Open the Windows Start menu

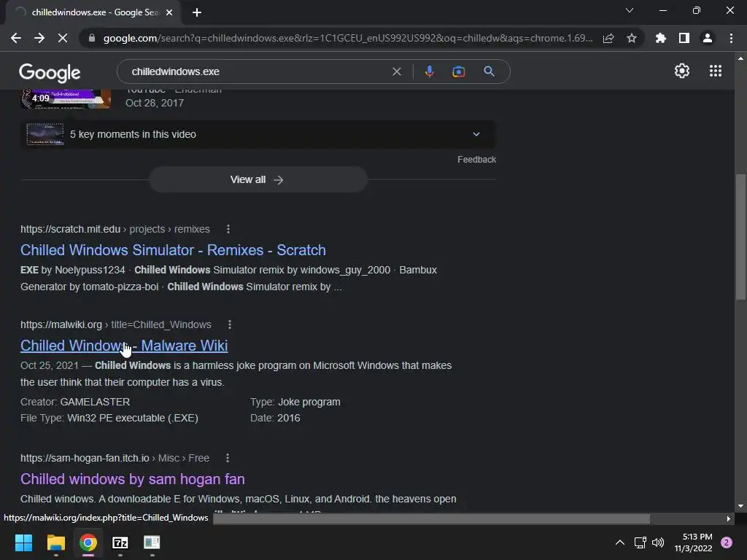[x=23, y=542]
